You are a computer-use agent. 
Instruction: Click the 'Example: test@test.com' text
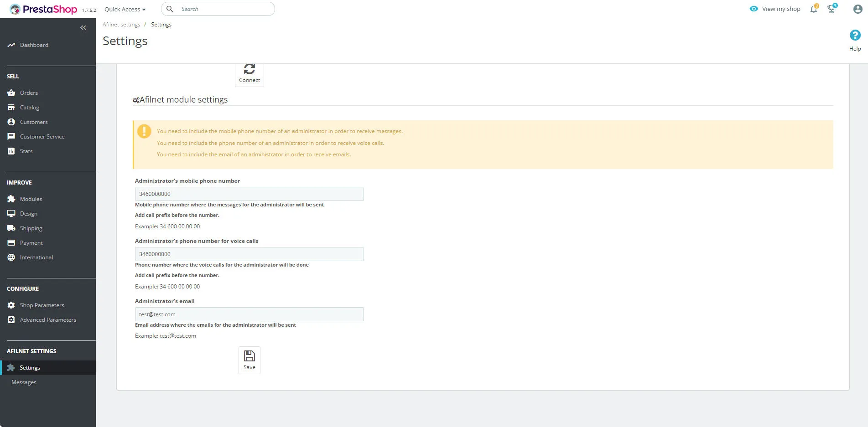tap(166, 336)
